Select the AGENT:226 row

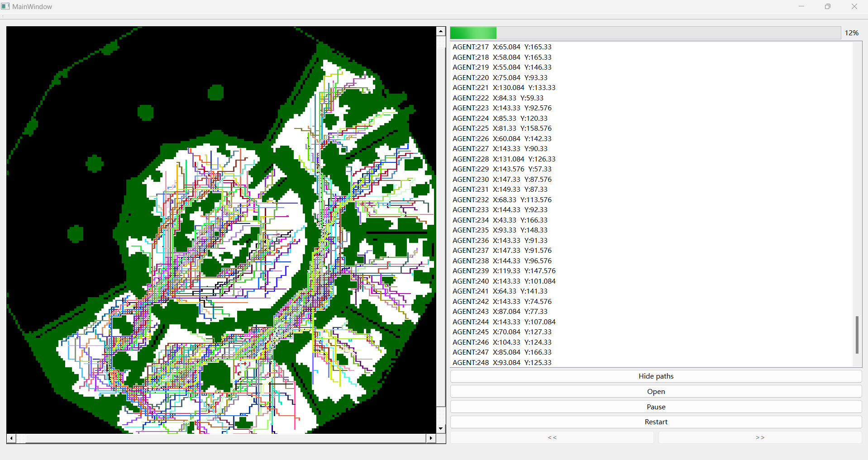pyautogui.click(x=652, y=138)
